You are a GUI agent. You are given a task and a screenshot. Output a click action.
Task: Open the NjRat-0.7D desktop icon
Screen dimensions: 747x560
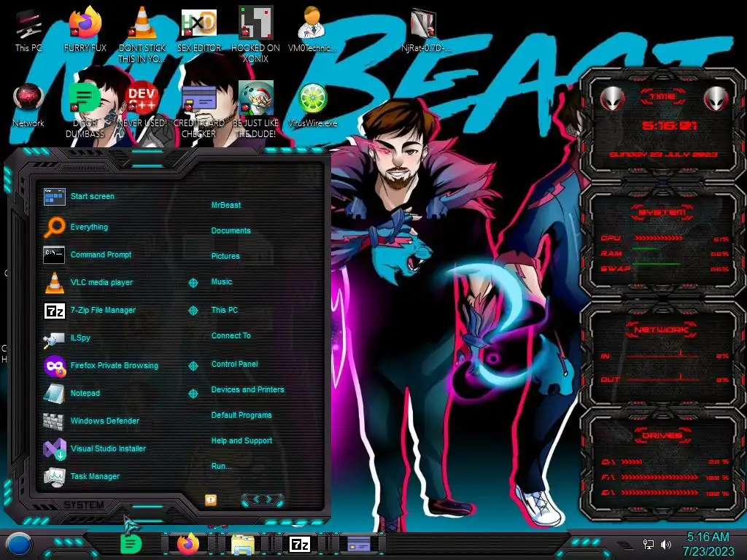click(x=425, y=29)
